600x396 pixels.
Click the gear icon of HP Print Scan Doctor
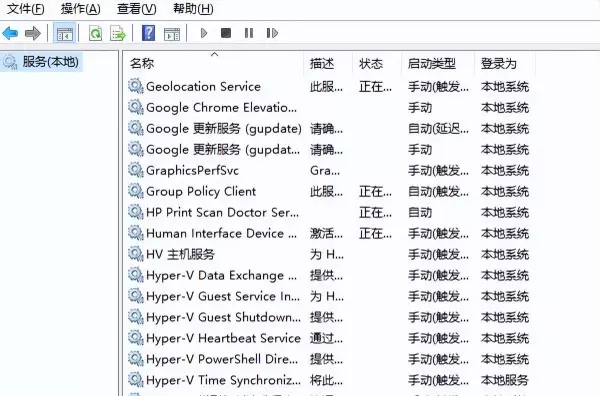point(135,212)
